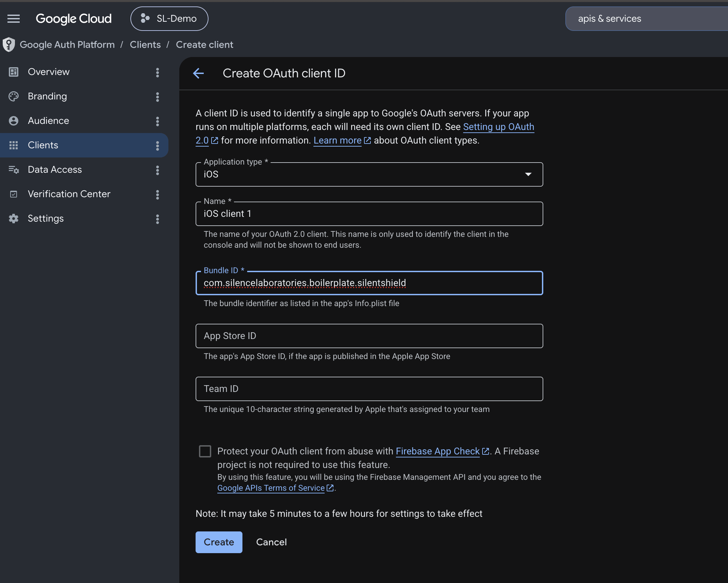Open Overview in the sidebar
Viewport: 728px width, 583px height.
tap(84, 72)
